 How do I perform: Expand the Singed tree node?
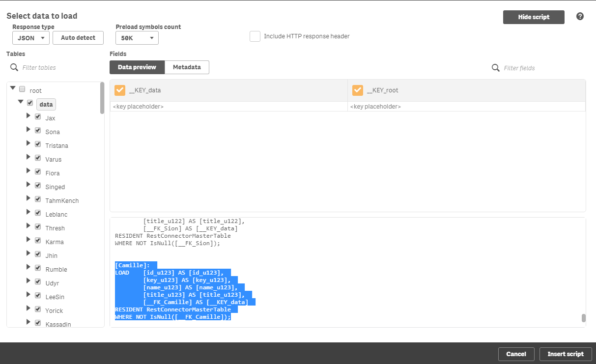[28, 184]
